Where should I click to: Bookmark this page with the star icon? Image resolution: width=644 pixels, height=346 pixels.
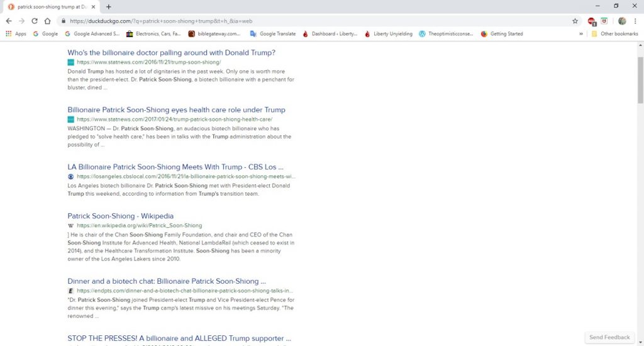(x=575, y=21)
